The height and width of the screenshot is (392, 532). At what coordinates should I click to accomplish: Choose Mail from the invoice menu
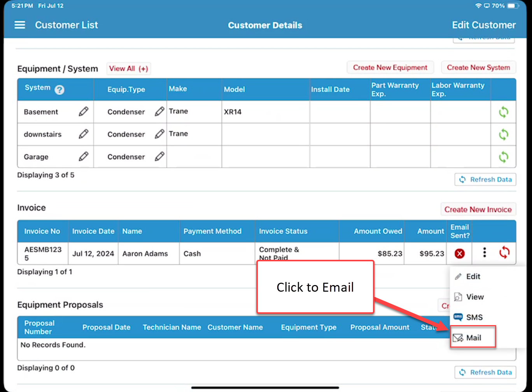click(x=473, y=337)
